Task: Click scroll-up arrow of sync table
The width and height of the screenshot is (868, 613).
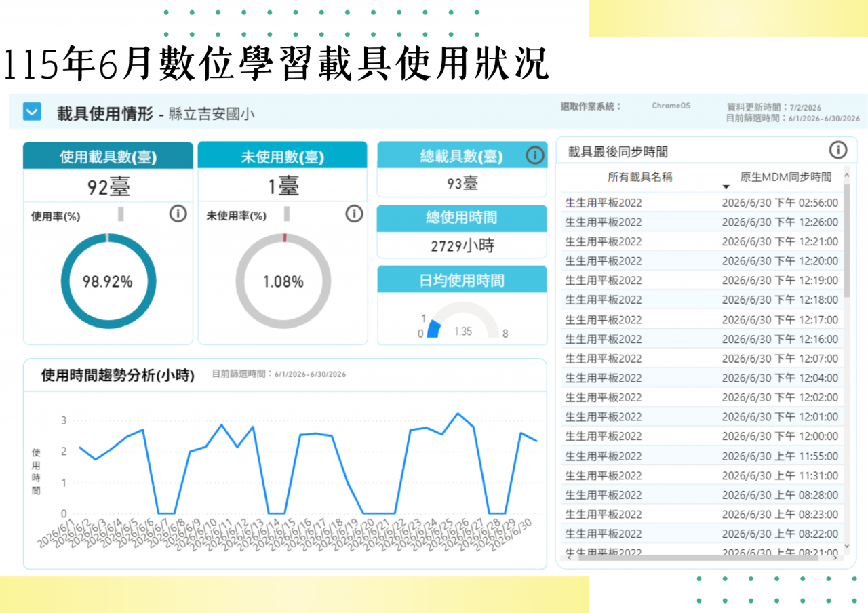Action: [x=847, y=176]
